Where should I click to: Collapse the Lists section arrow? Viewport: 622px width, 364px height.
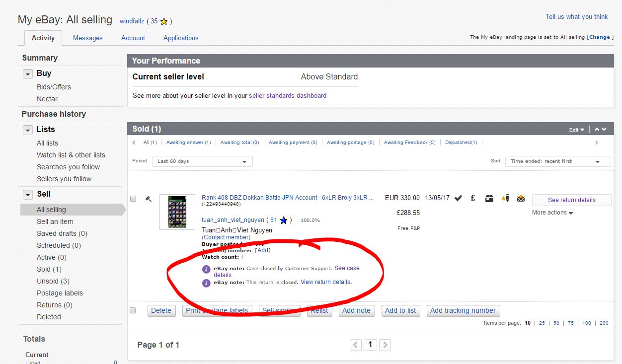pos(28,130)
